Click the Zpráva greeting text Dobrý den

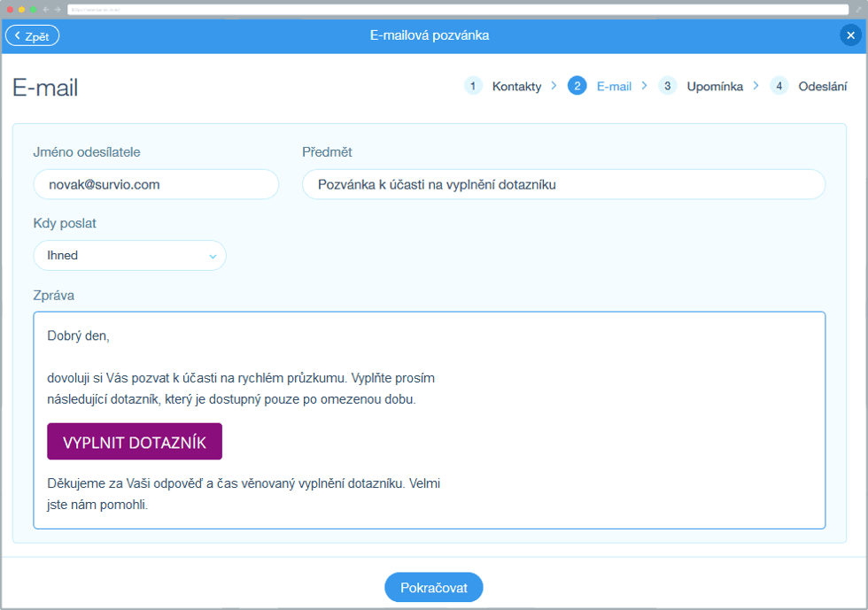click(78, 336)
